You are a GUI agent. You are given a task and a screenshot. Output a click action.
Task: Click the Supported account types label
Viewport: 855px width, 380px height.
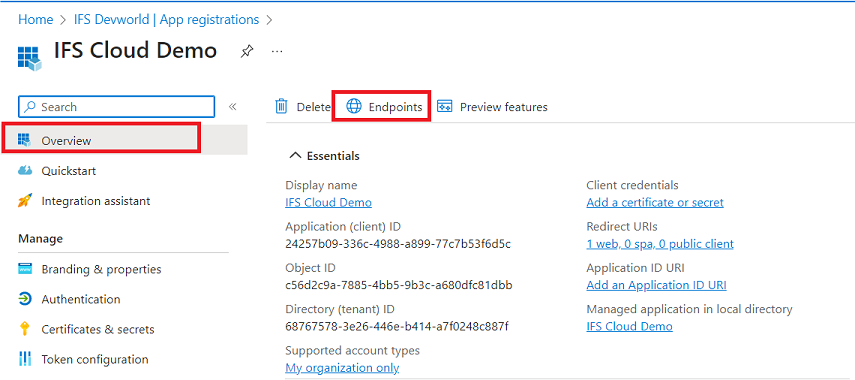[x=352, y=350]
